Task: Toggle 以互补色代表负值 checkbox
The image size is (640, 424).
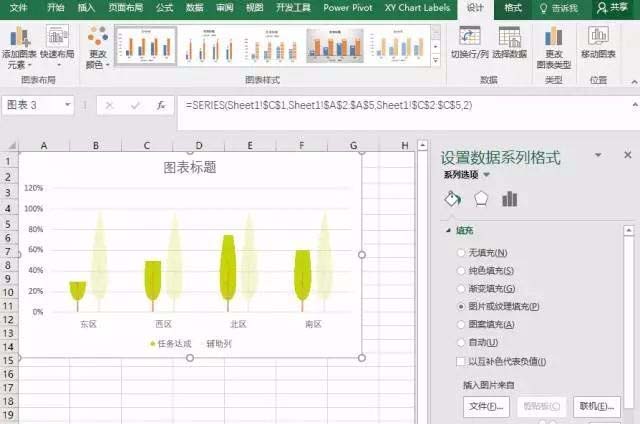Action: pos(461,362)
